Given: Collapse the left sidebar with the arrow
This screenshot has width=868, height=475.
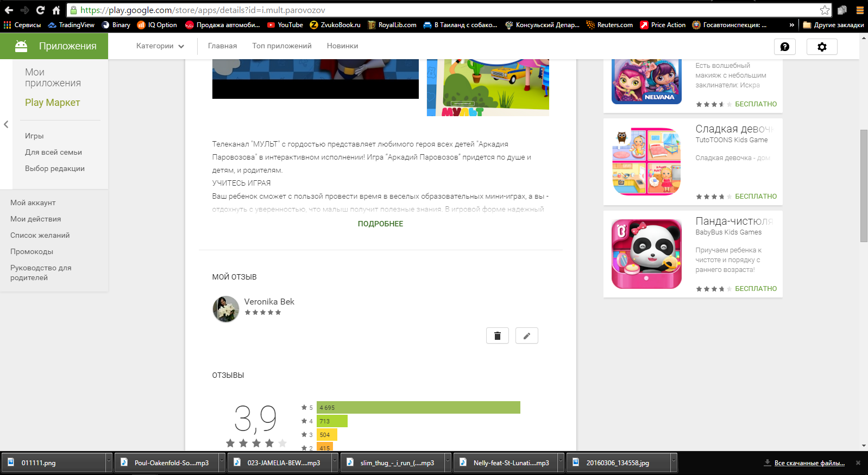Looking at the screenshot, I should coord(6,124).
